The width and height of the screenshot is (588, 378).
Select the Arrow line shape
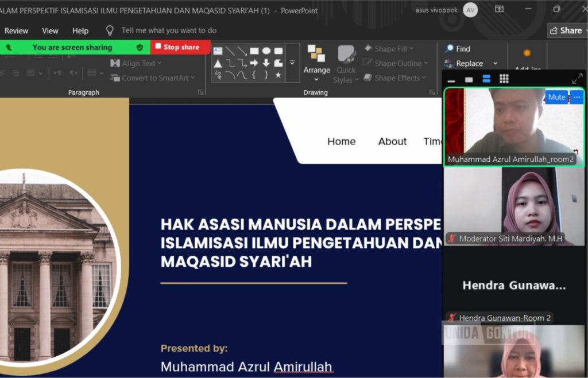(x=242, y=51)
